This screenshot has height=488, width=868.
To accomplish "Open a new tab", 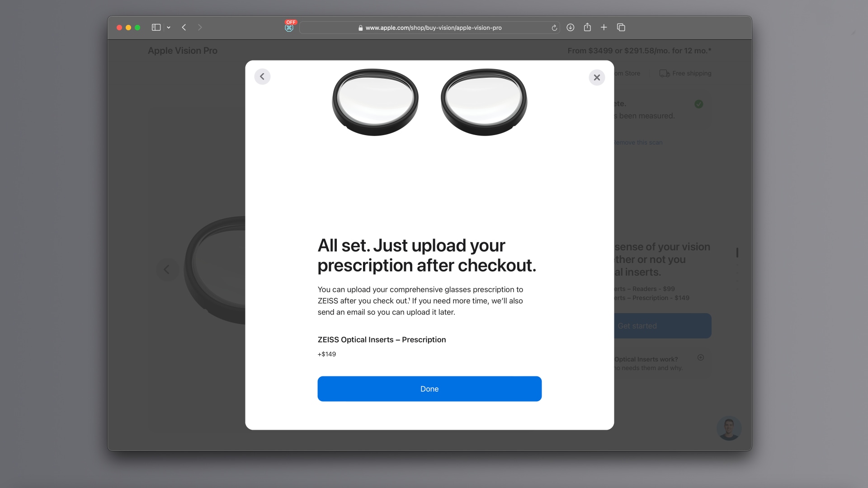I will click(604, 28).
